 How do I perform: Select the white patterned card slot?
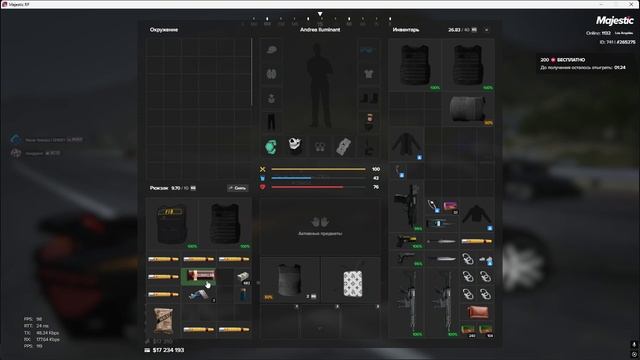pos(352,280)
